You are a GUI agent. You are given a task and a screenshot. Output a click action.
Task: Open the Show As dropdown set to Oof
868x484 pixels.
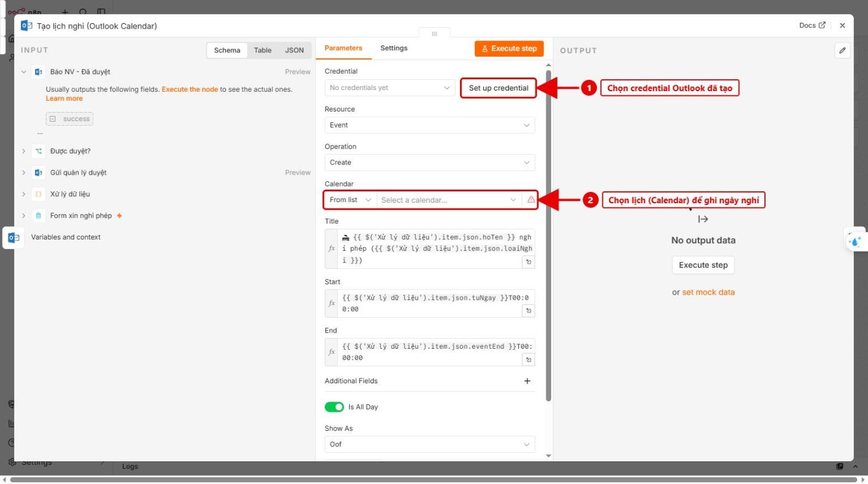pyautogui.click(x=430, y=444)
